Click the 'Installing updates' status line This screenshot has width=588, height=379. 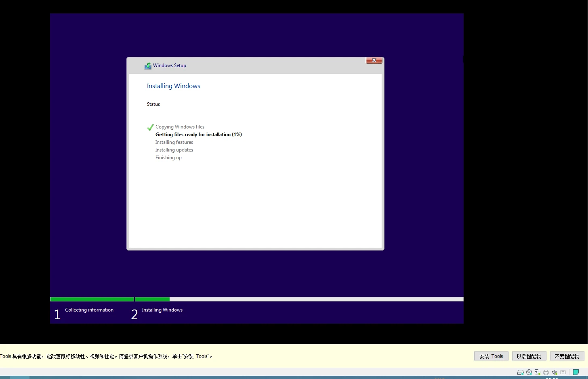point(174,150)
